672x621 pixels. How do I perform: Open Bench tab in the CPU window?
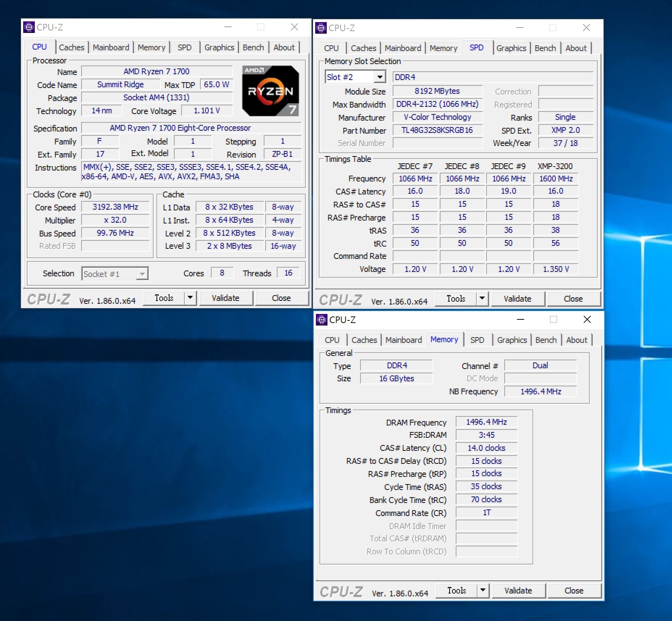[x=253, y=47]
